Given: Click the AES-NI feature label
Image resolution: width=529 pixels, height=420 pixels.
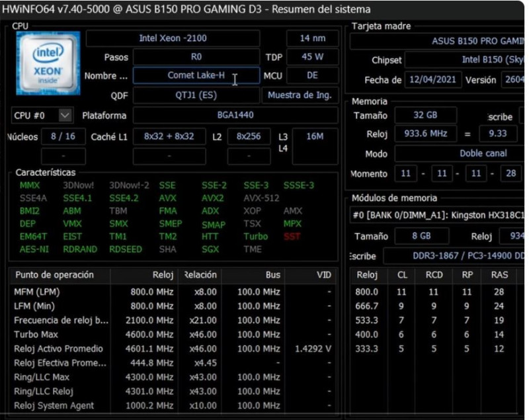Looking at the screenshot, I should tap(34, 249).
